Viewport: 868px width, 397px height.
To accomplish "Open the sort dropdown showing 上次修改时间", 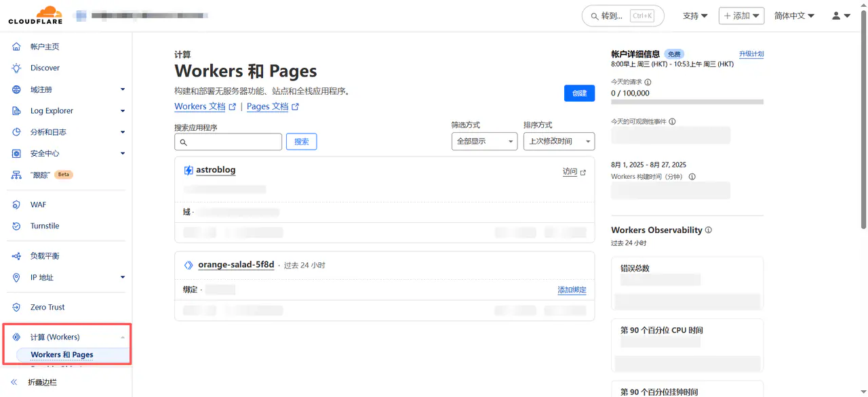I will (x=559, y=141).
